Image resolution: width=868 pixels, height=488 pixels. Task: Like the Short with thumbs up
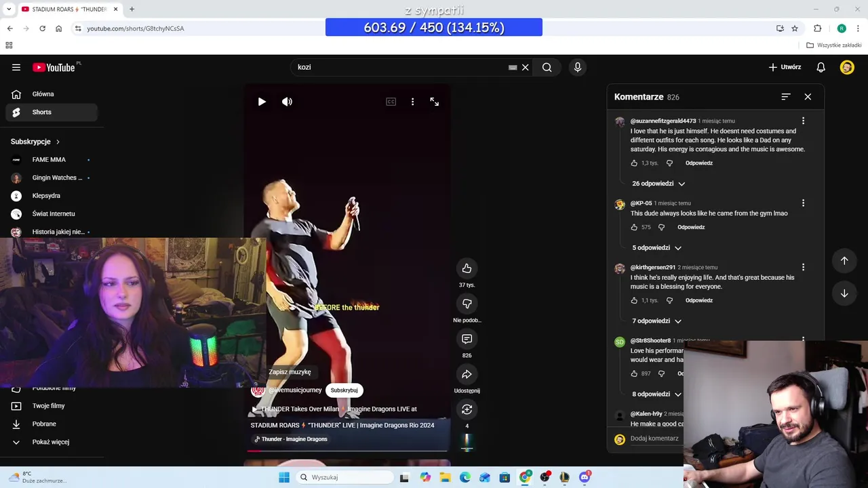coord(467,268)
